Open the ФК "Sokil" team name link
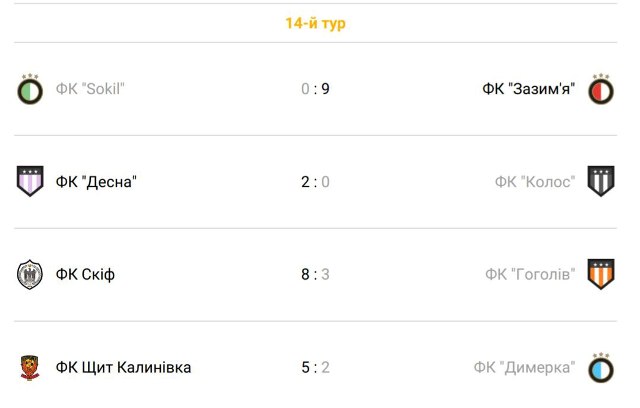Screen dimensions: 640x408 tap(90, 89)
